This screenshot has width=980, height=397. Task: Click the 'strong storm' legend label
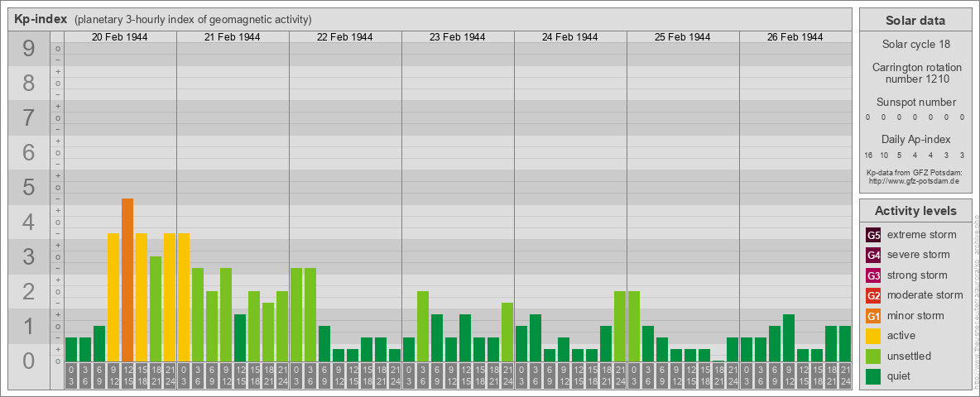[x=917, y=275]
